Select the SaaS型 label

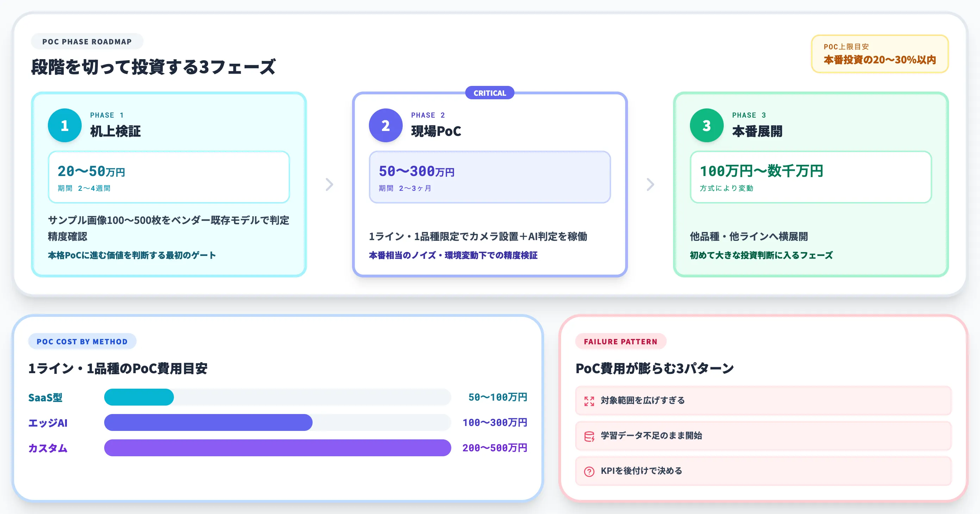click(x=46, y=397)
